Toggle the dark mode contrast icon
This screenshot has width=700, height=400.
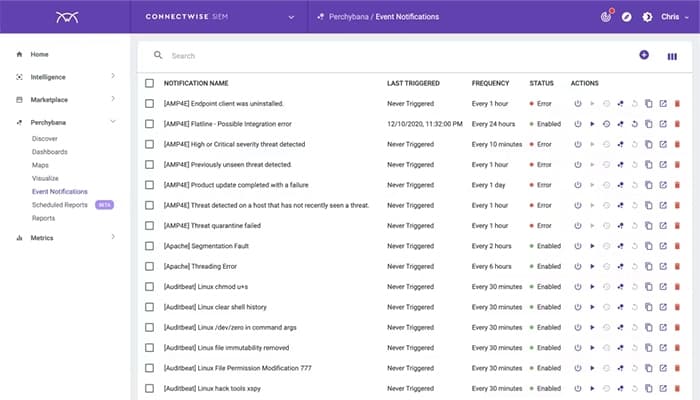click(647, 17)
